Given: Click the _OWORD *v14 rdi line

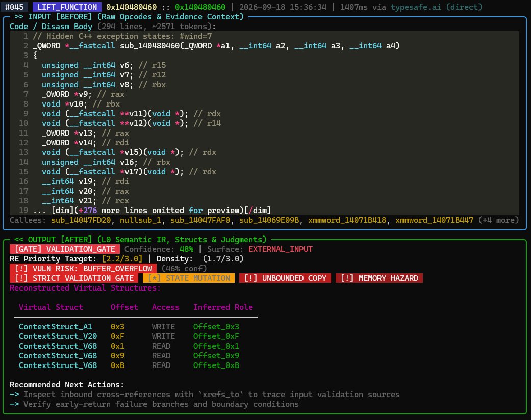Looking at the screenshot, I should point(85,143).
